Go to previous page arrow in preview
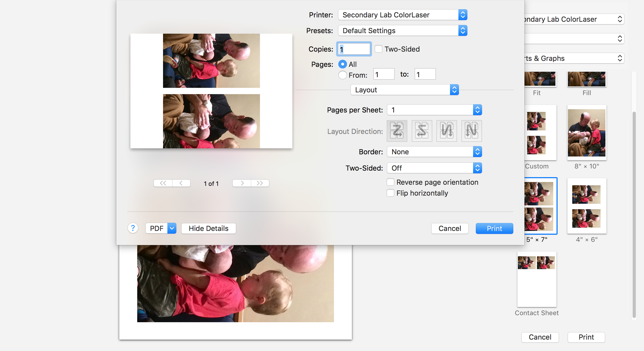Image resolution: width=644 pixels, height=351 pixels. pyautogui.click(x=181, y=183)
